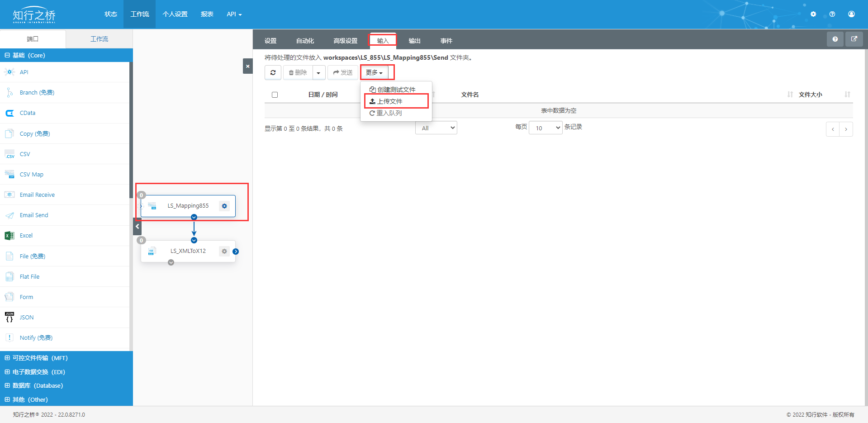Viewport: 868px width, 423px height.
Task: Choose 上传文件 from the menu
Action: click(390, 101)
